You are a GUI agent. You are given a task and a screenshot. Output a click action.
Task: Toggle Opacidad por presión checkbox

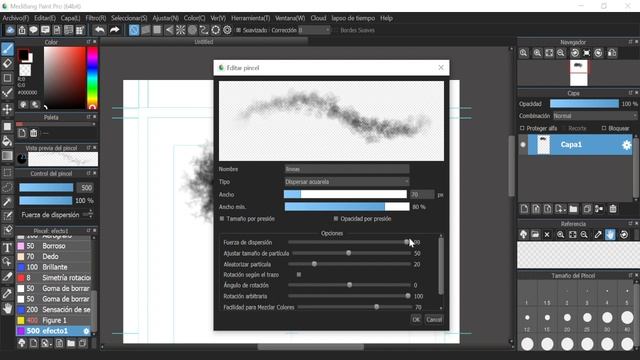pos(336,219)
